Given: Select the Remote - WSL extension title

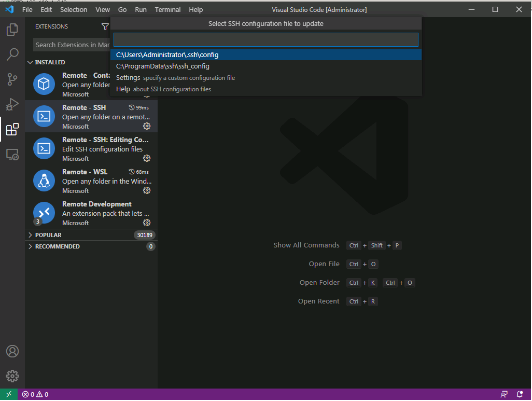Looking at the screenshot, I should point(85,172).
